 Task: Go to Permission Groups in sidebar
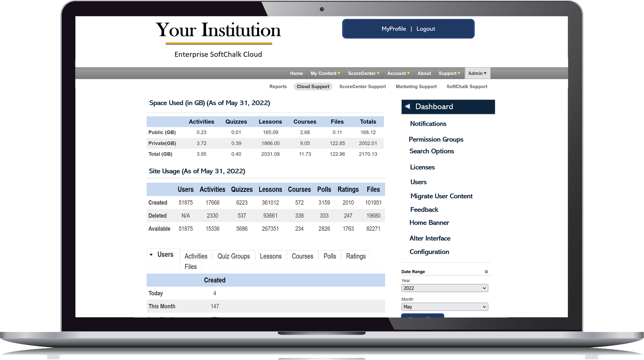pyautogui.click(x=436, y=139)
